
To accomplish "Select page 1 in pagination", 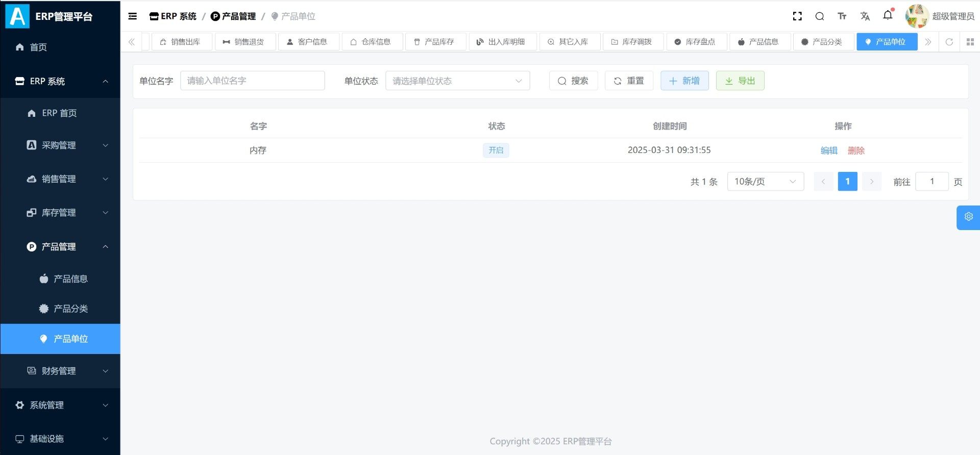I will pos(848,182).
